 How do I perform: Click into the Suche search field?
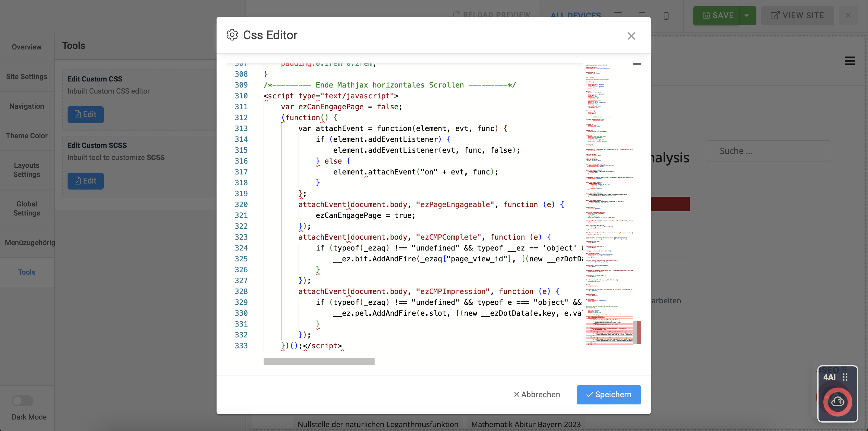point(768,151)
